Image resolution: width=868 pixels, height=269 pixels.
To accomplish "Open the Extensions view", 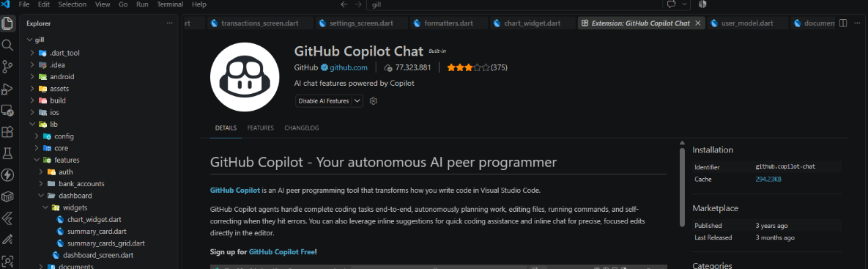I will (8, 132).
